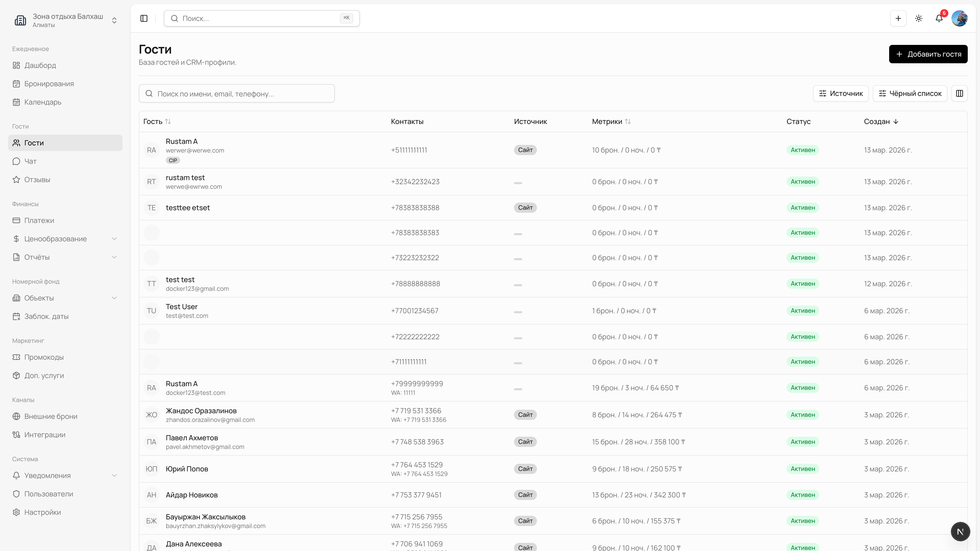The height and width of the screenshot is (551, 980).
Task: Toggle the sidebar panel icon
Action: pos(144,18)
